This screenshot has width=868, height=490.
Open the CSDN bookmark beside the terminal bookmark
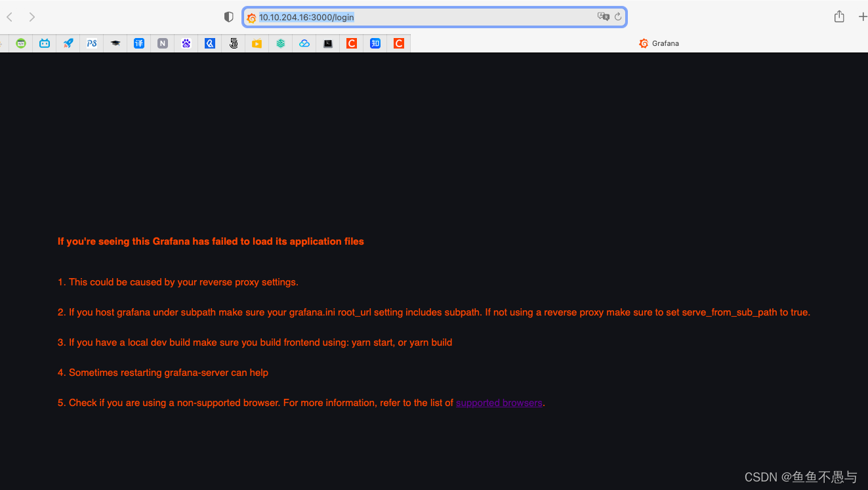click(x=352, y=43)
